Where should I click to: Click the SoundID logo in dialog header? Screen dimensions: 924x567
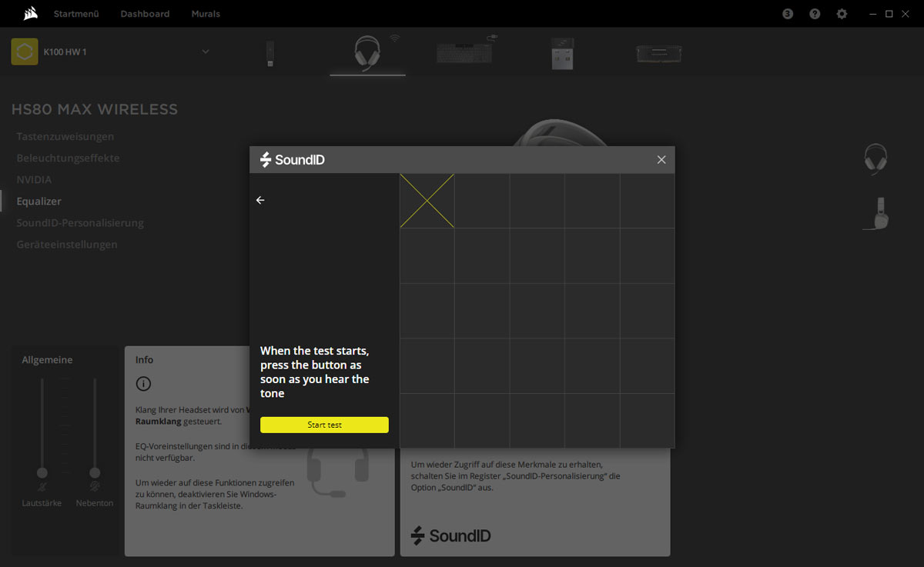click(293, 159)
